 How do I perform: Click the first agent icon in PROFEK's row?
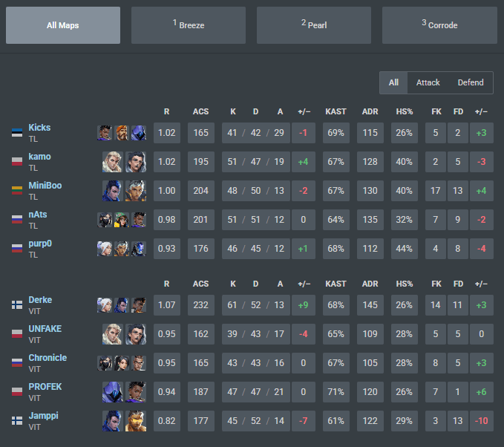tap(112, 392)
